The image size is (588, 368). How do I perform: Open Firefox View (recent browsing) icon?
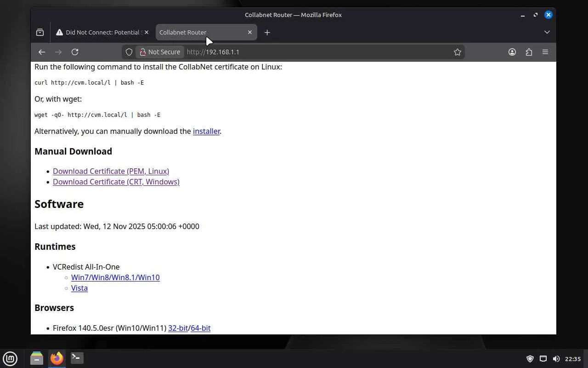pos(40,32)
